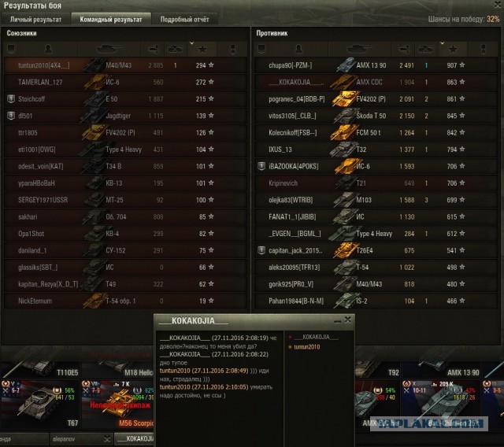Open the Личный результат tab

point(35,19)
